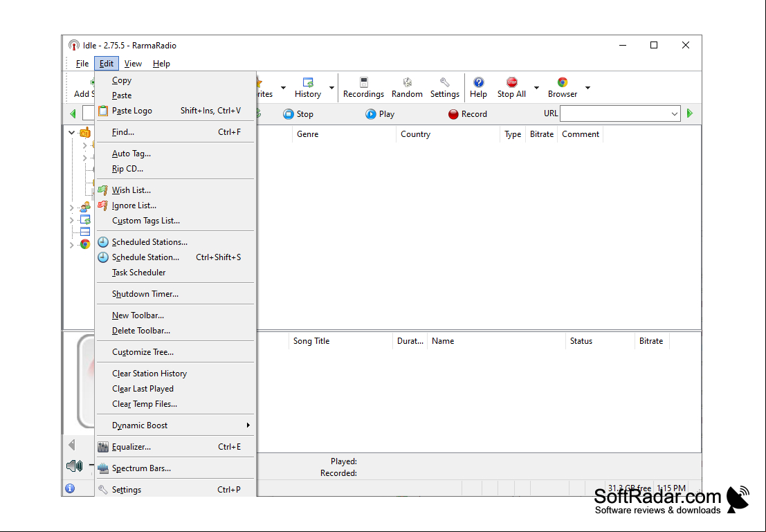The height and width of the screenshot is (532, 766).
Task: Launch the Browser toolbar icon
Action: 563,88
